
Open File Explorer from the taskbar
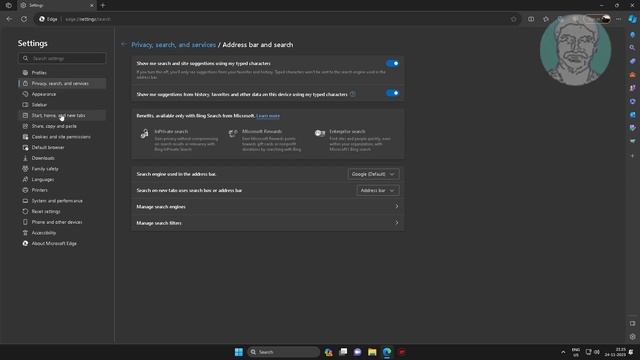click(x=372, y=352)
